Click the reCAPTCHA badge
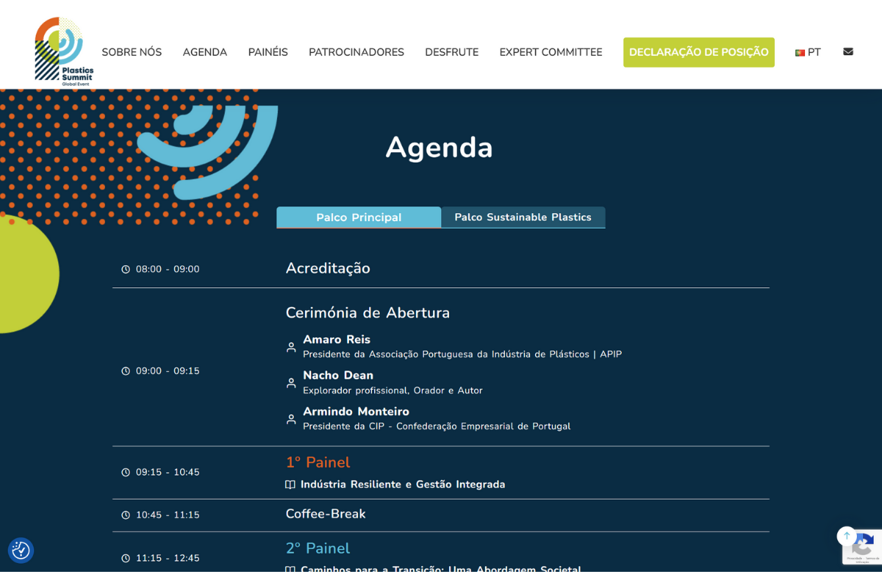Image resolution: width=882 pixels, height=588 pixels. [863, 548]
